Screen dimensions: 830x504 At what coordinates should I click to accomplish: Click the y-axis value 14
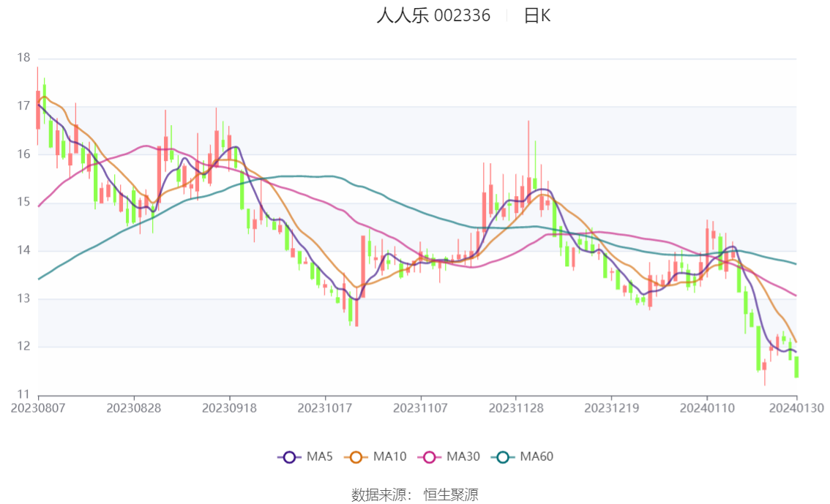pyautogui.click(x=23, y=250)
